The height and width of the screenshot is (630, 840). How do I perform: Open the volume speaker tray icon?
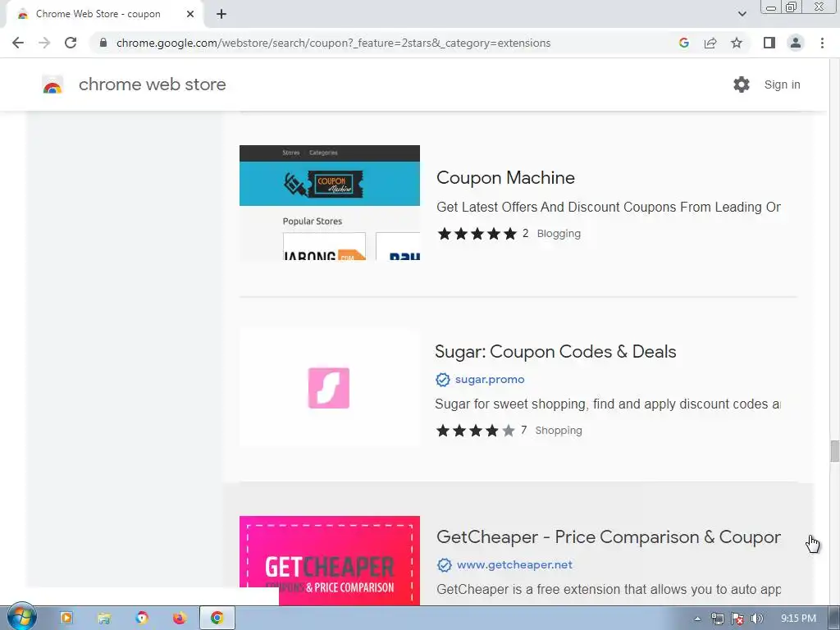[757, 619]
